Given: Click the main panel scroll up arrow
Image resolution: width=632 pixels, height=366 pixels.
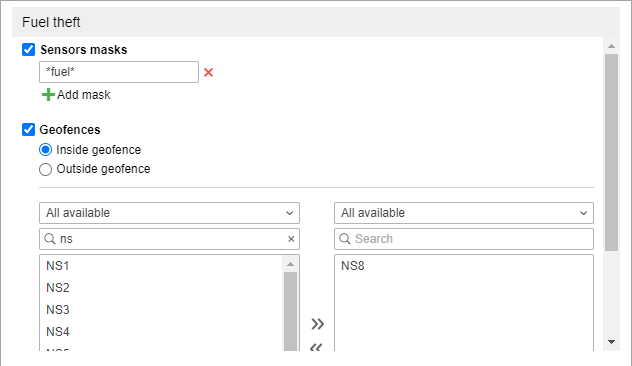Looking at the screenshot, I should click(611, 46).
